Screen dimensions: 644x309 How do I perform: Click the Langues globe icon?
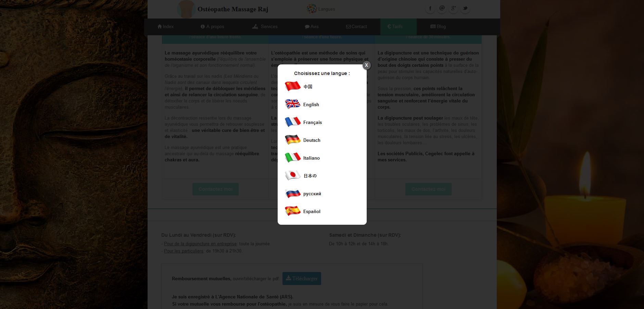pos(312,9)
